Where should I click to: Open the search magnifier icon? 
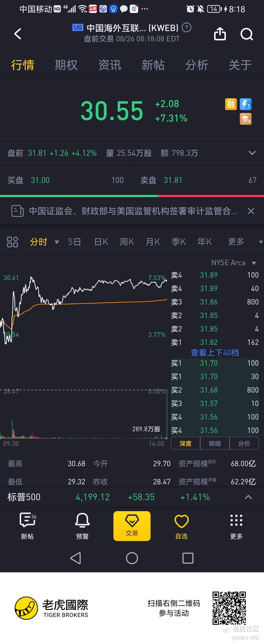click(x=247, y=34)
